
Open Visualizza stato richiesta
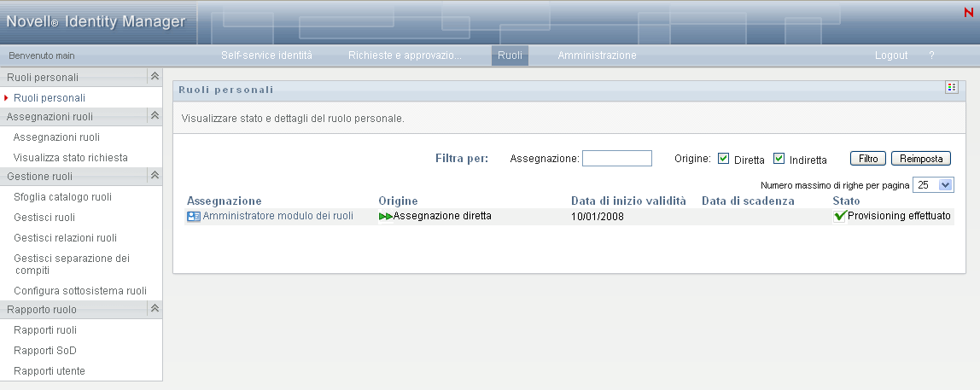[71, 158]
